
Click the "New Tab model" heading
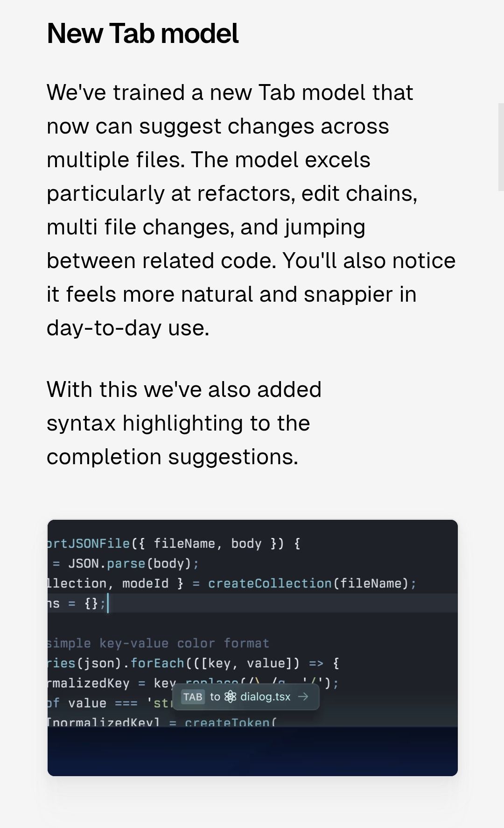click(143, 34)
